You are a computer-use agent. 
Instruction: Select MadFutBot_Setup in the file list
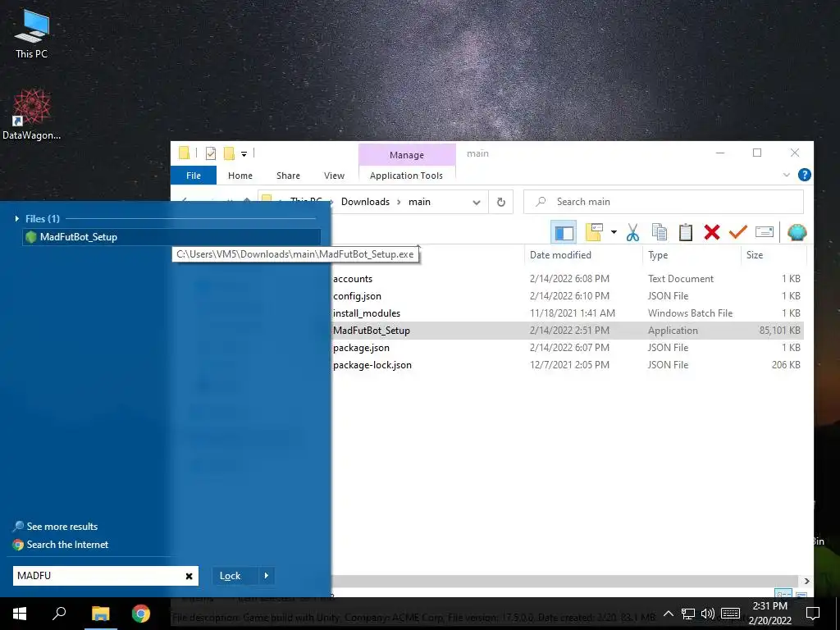click(x=372, y=331)
